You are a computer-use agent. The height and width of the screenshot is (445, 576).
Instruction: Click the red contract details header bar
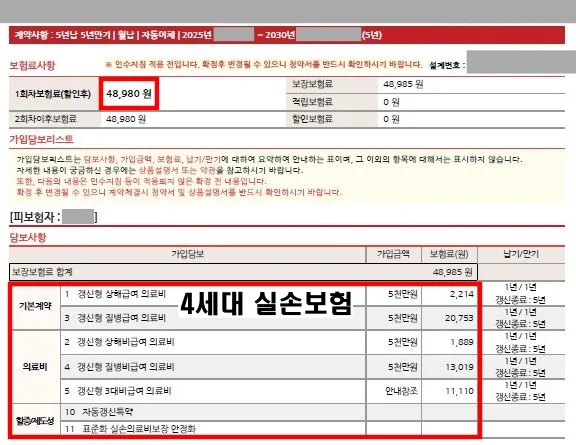tap(287, 35)
